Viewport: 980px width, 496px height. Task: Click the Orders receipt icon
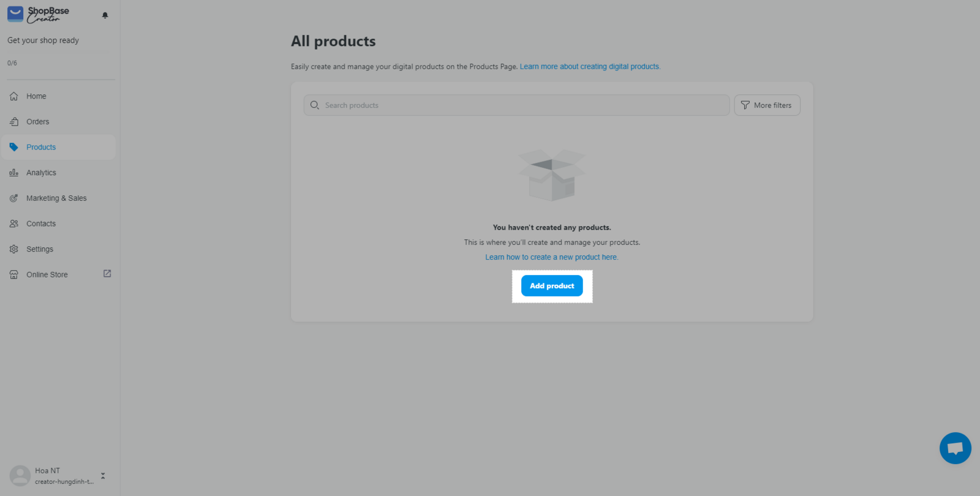[14, 122]
